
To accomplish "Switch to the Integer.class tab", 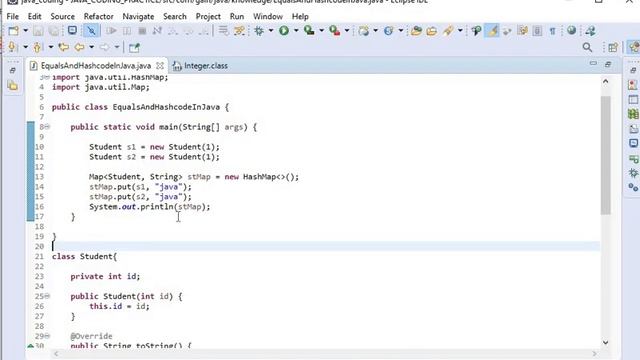I will tap(200, 66).
